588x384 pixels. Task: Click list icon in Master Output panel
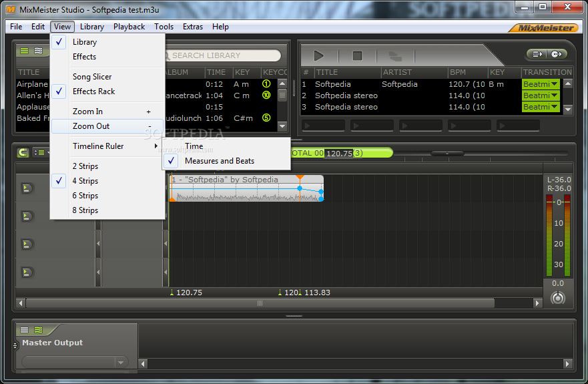(25, 330)
